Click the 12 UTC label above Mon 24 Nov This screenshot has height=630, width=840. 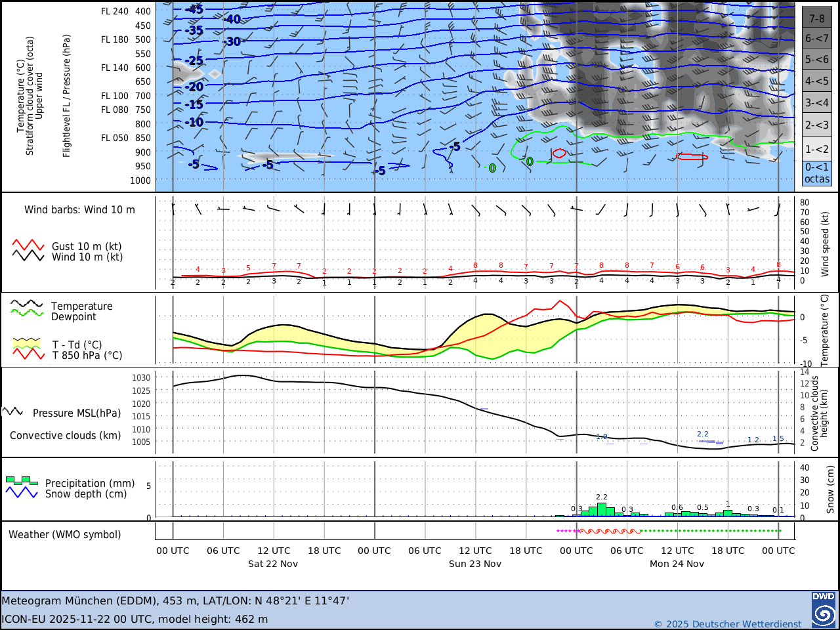(677, 551)
